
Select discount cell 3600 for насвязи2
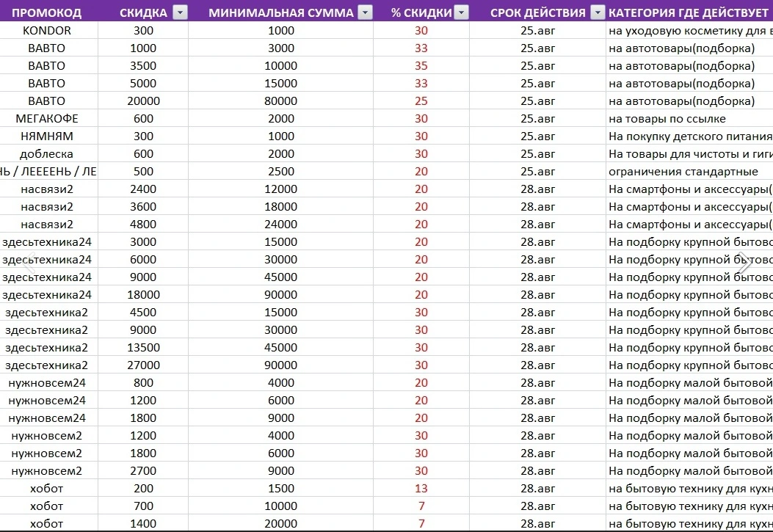coord(143,207)
